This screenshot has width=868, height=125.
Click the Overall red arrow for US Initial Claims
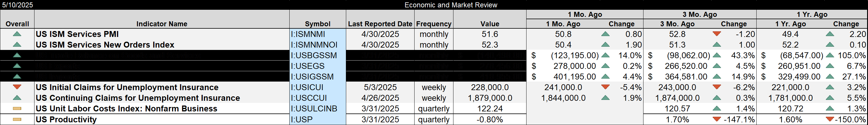(17, 87)
